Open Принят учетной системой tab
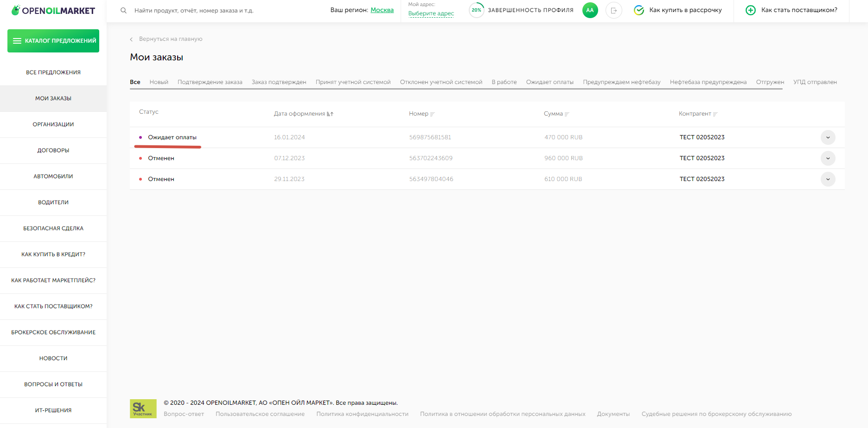The image size is (868, 428). pos(353,82)
